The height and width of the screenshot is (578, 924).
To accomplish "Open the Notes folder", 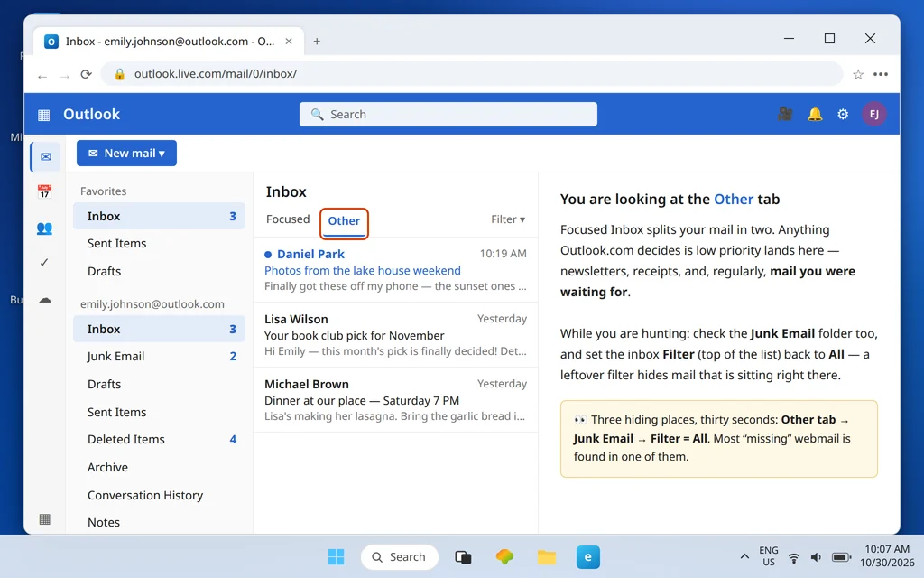I will coord(159,523).
